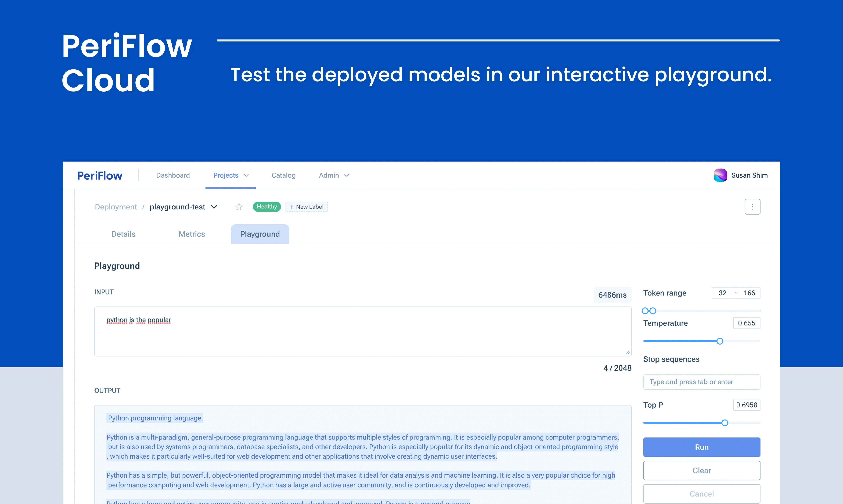Viewport: 843px width, 504px height.
Task: Click the Top P label
Action: tap(653, 405)
